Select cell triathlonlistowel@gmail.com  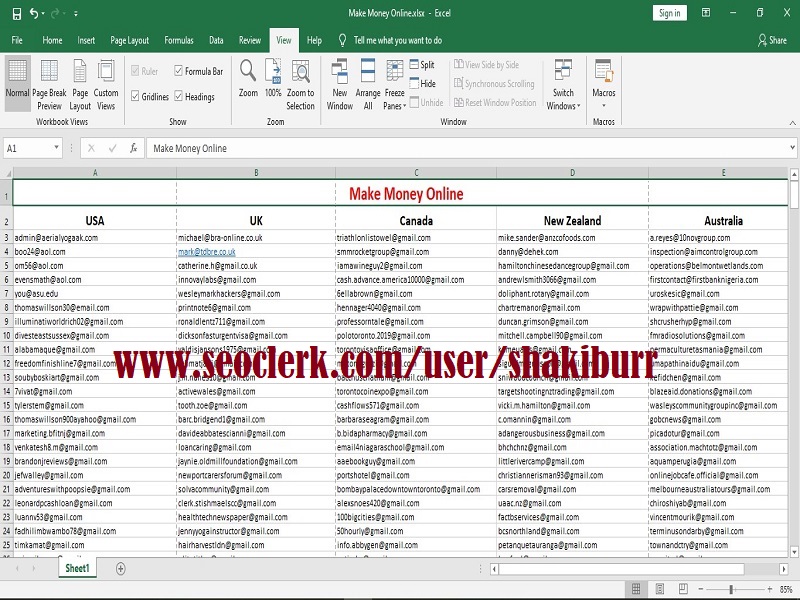coord(416,238)
